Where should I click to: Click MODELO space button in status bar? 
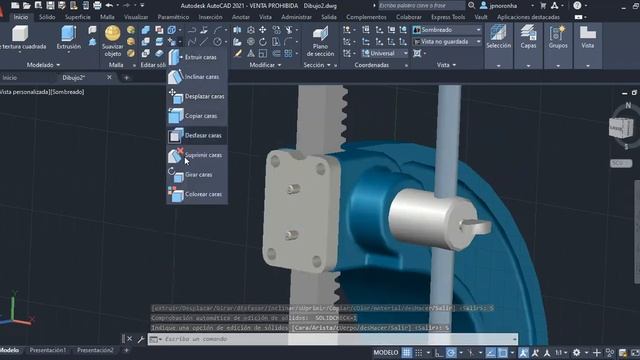coord(386,353)
